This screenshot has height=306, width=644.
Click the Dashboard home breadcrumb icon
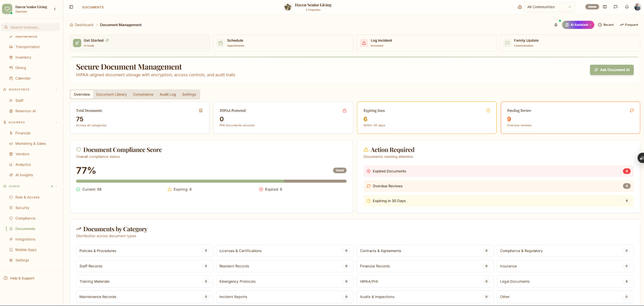tap(71, 25)
